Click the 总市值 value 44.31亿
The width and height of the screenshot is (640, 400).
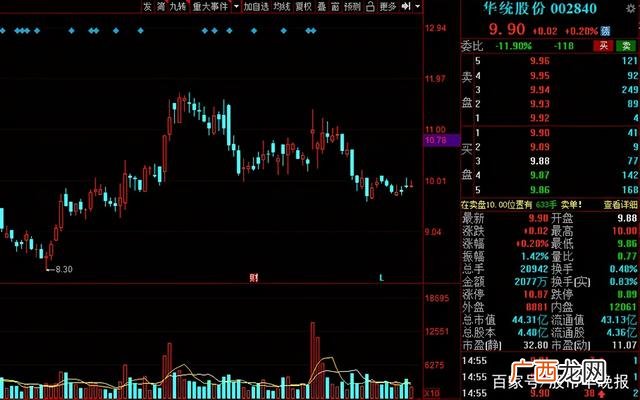pos(530,320)
